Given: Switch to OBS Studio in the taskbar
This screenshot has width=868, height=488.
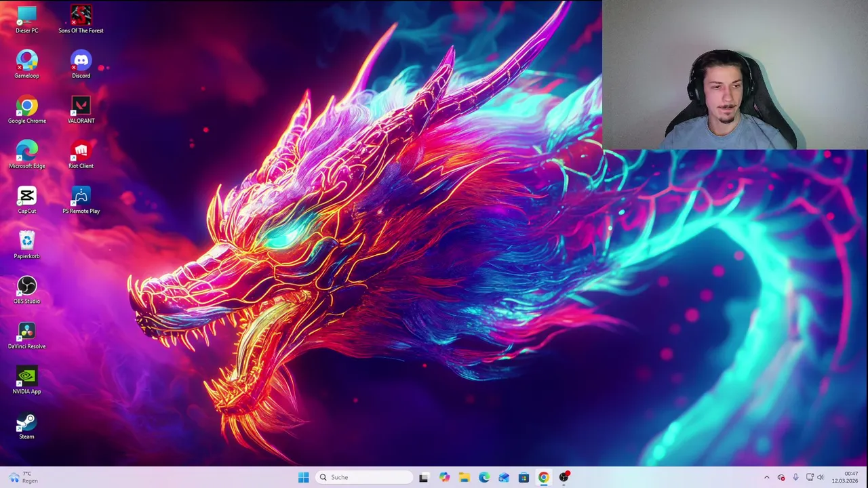Looking at the screenshot, I should (564, 477).
